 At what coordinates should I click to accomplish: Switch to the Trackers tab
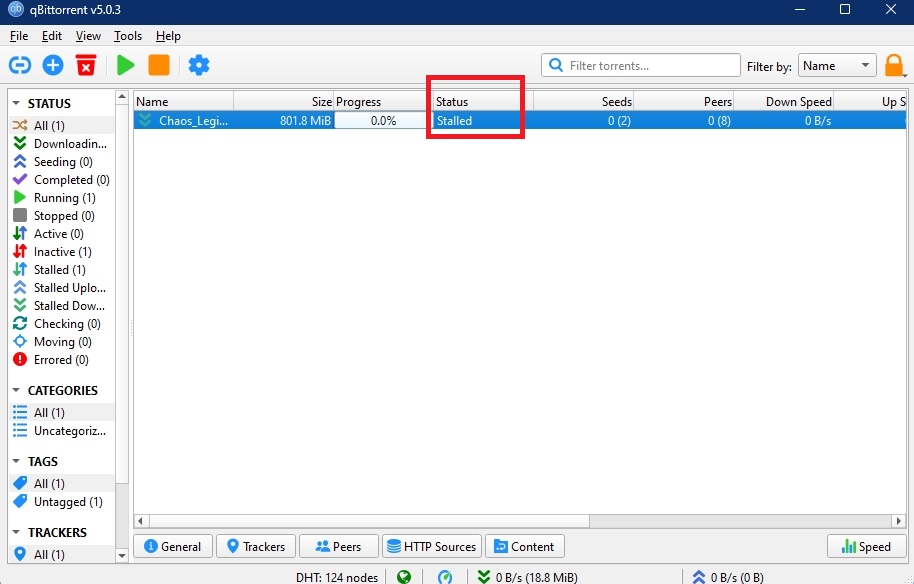point(256,547)
